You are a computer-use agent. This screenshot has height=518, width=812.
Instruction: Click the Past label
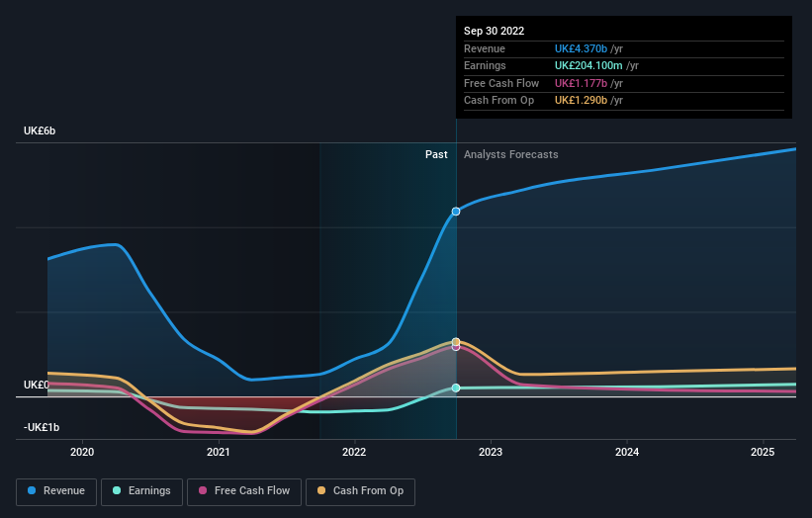[436, 154]
